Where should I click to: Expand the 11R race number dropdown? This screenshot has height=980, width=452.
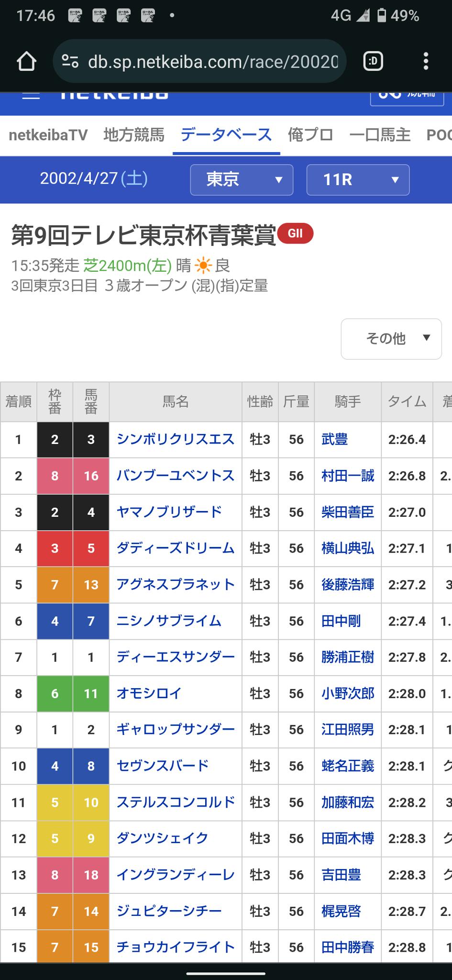pos(358,180)
